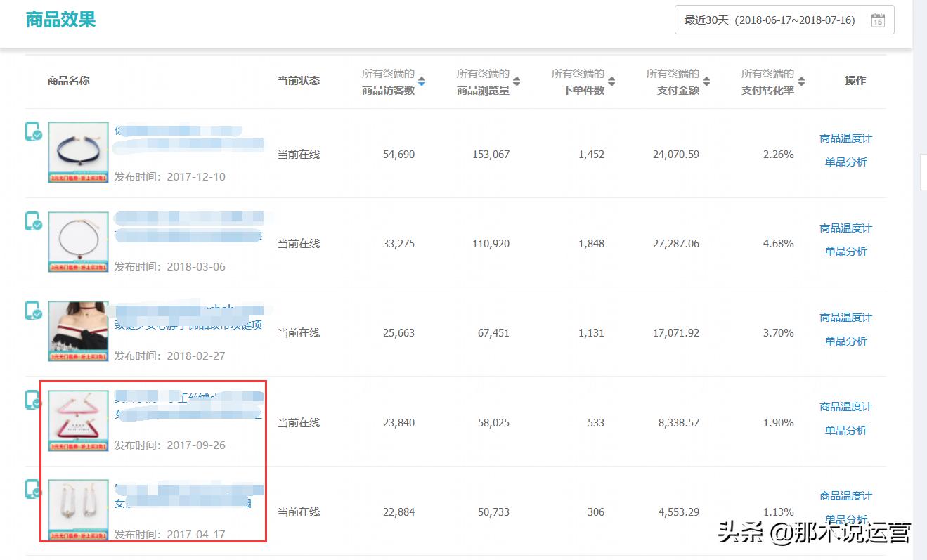Toggle sorting on the 支付转化率 column
927x560 pixels.
(x=801, y=81)
